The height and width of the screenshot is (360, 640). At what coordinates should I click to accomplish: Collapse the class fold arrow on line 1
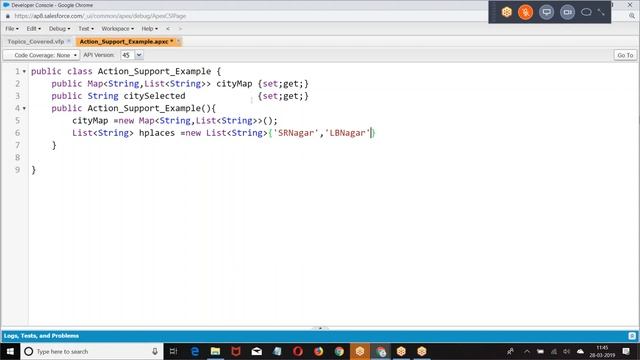[24, 72]
